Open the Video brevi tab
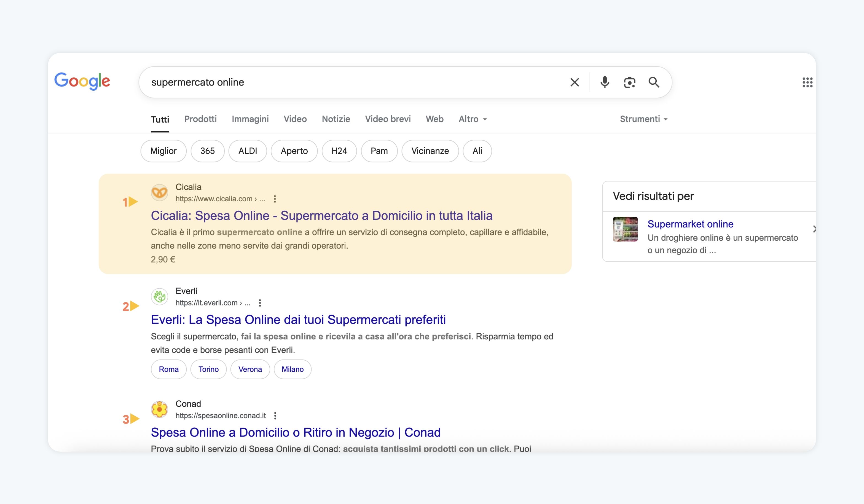 [x=388, y=119]
